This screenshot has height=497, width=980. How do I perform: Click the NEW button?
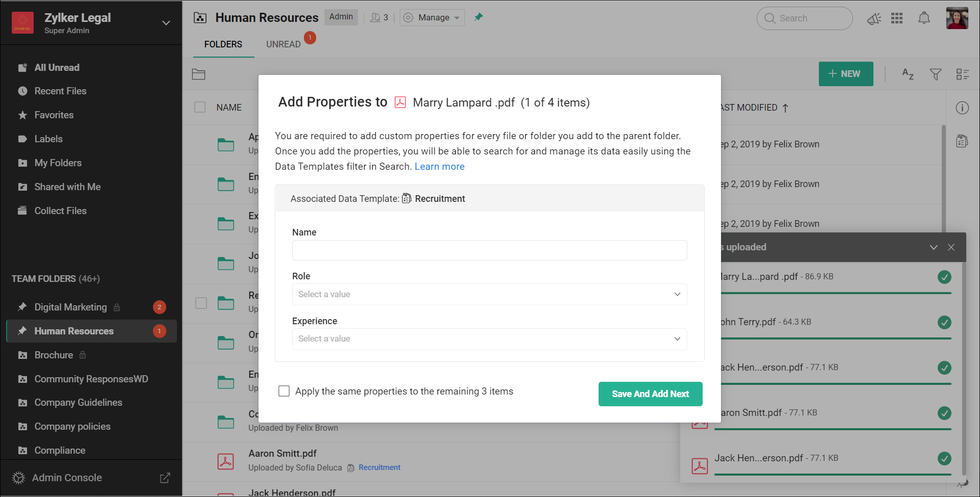coord(846,74)
